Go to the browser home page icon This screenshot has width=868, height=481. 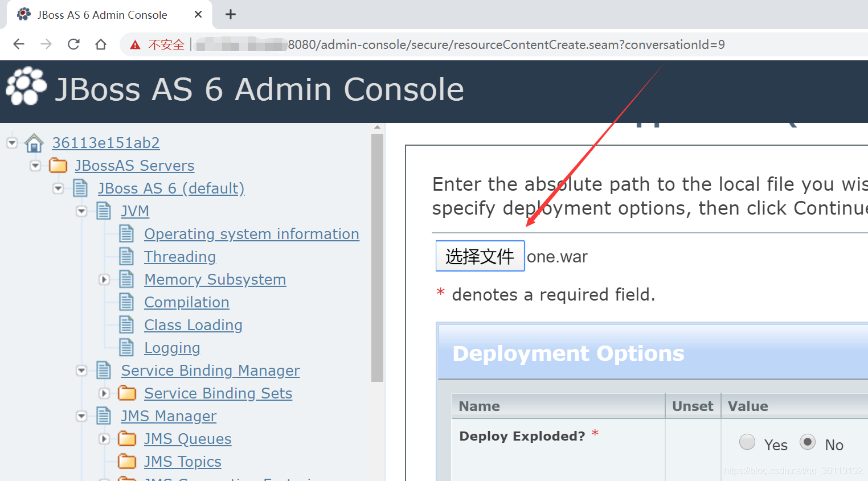point(101,44)
